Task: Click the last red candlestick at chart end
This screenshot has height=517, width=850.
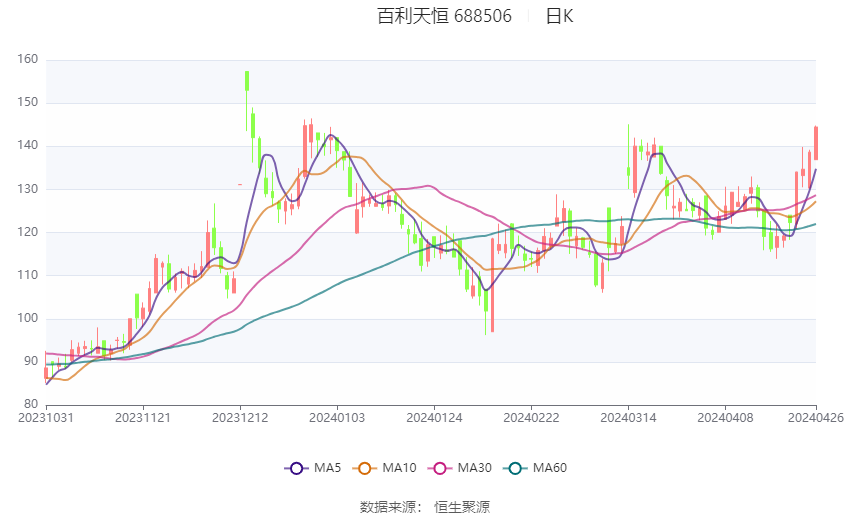Action: coord(816,143)
